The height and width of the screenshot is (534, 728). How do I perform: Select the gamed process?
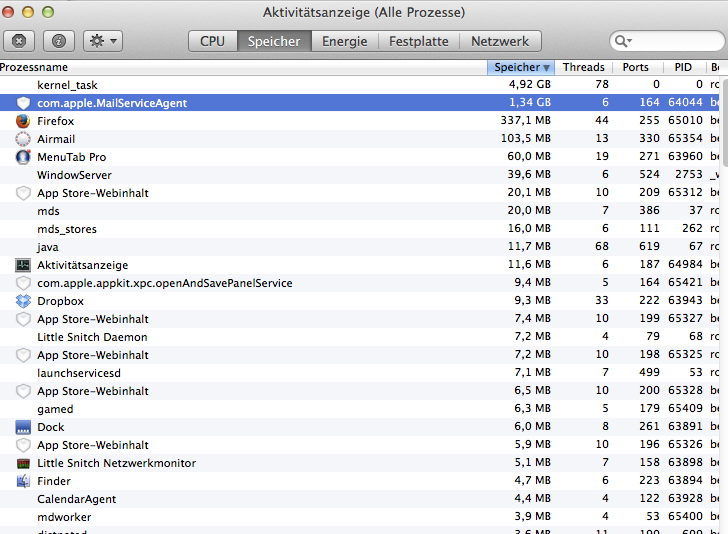[360, 409]
